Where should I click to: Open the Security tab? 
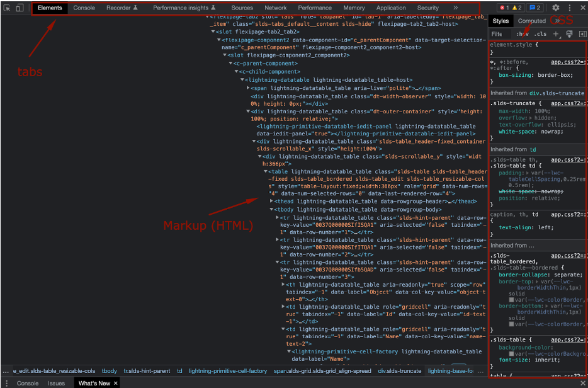tap(428, 8)
